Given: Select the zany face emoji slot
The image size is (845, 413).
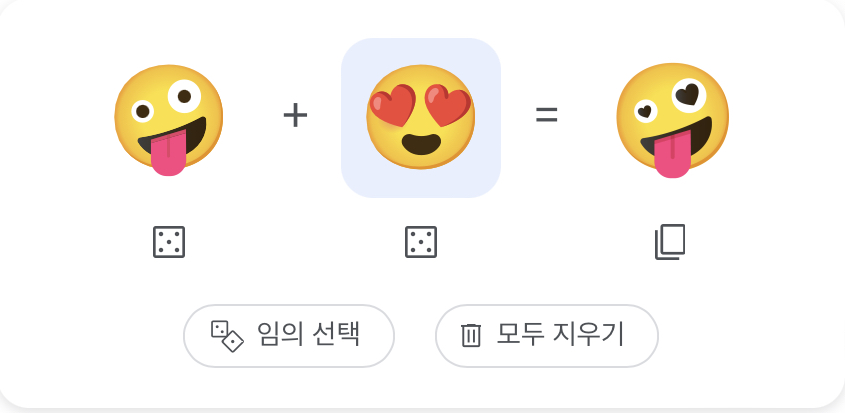Looking at the screenshot, I should [x=169, y=119].
